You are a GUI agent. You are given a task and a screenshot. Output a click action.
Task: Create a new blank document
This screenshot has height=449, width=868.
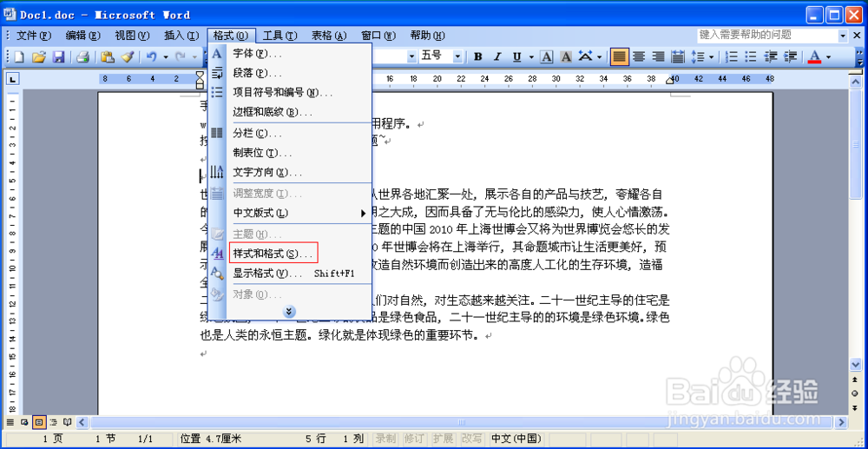coord(19,57)
